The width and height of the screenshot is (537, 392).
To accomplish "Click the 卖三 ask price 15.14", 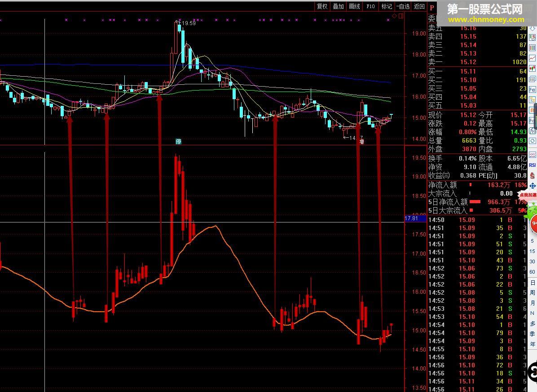I will (x=468, y=45).
